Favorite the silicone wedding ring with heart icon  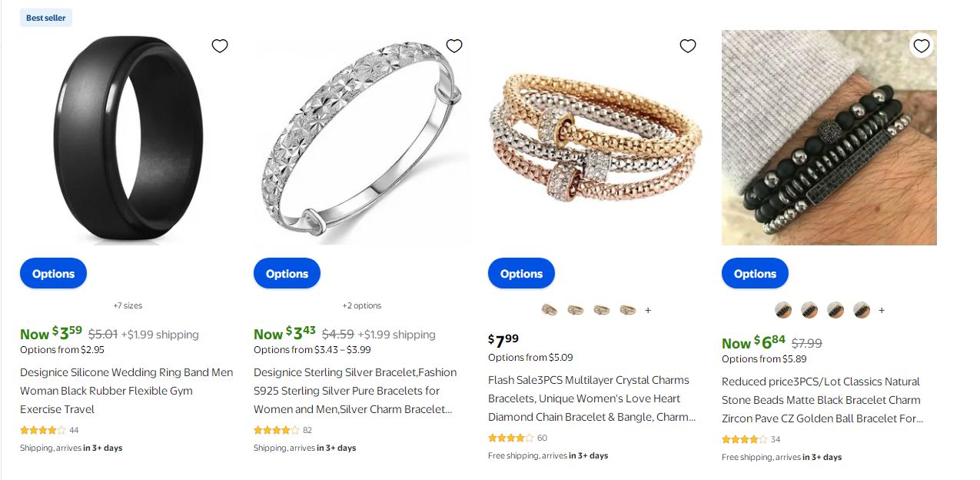coord(220,46)
